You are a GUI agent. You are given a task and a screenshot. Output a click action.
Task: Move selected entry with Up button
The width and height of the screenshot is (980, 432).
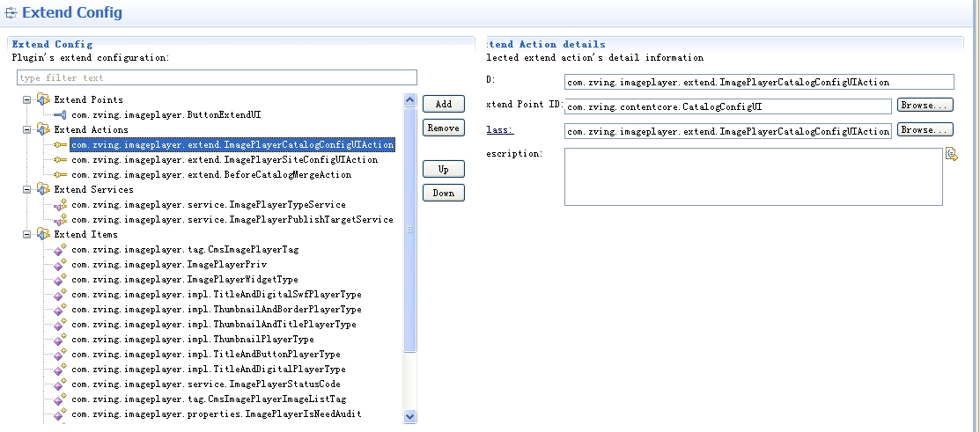pyautogui.click(x=443, y=169)
